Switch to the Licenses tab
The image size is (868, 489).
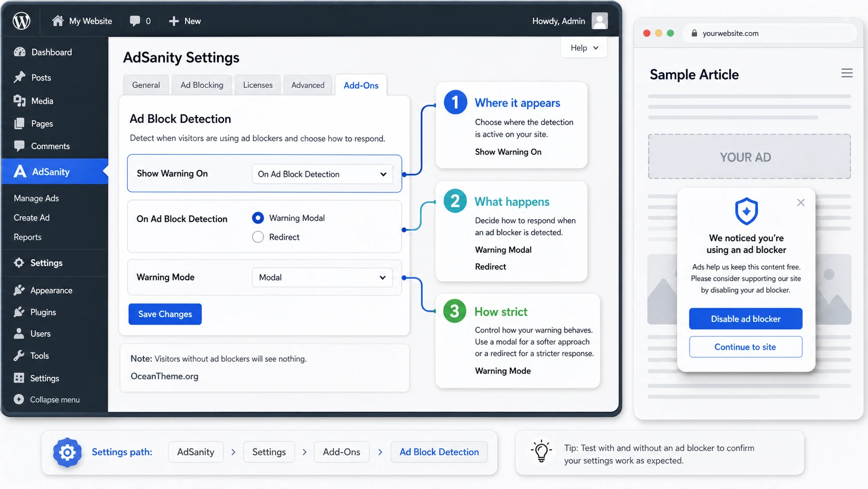[257, 85]
